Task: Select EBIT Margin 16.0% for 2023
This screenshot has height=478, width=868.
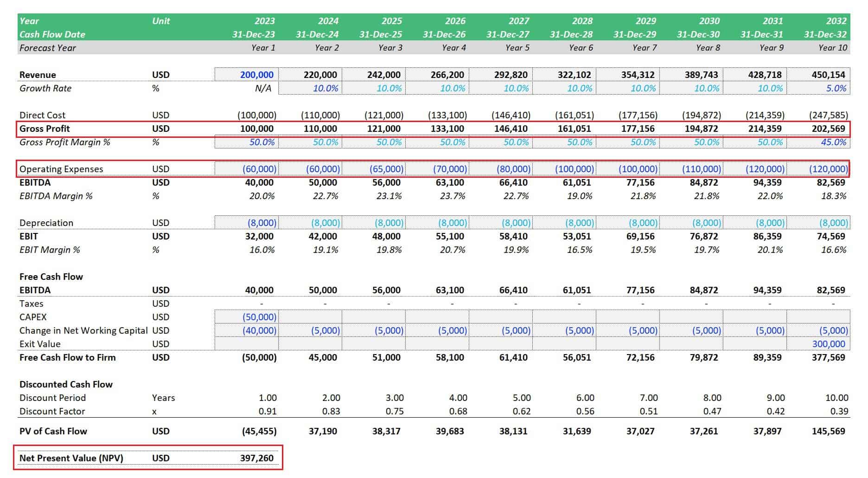Action: 262,250
